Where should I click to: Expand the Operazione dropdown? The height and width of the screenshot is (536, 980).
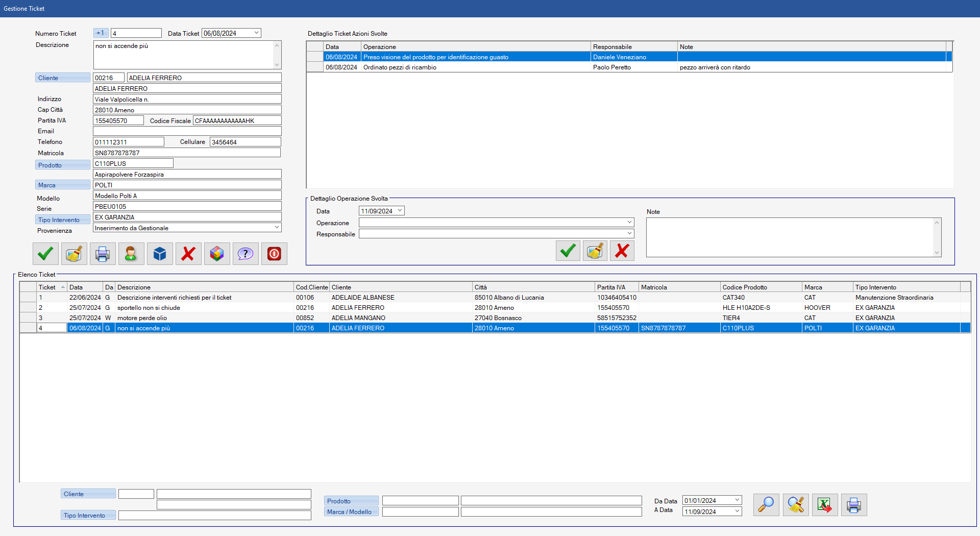click(629, 223)
